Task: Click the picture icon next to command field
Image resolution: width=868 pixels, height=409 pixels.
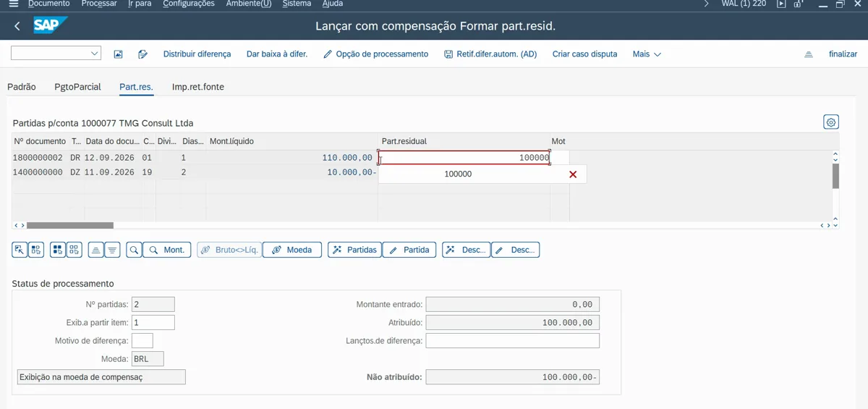Action: click(x=119, y=54)
